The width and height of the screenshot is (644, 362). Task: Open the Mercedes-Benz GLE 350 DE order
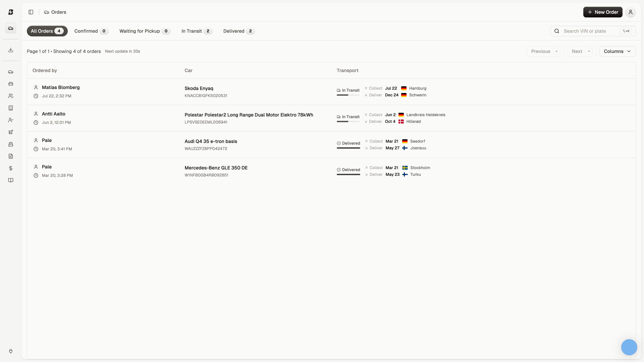point(216,168)
